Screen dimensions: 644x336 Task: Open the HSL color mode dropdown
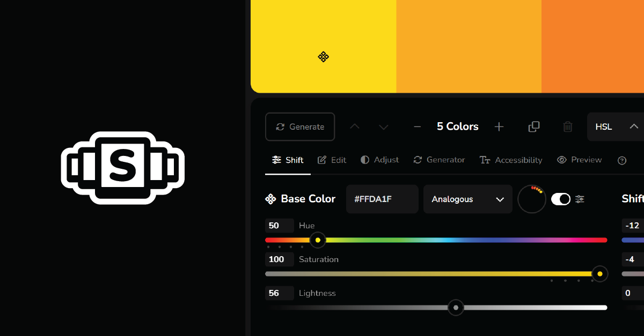coord(616,126)
